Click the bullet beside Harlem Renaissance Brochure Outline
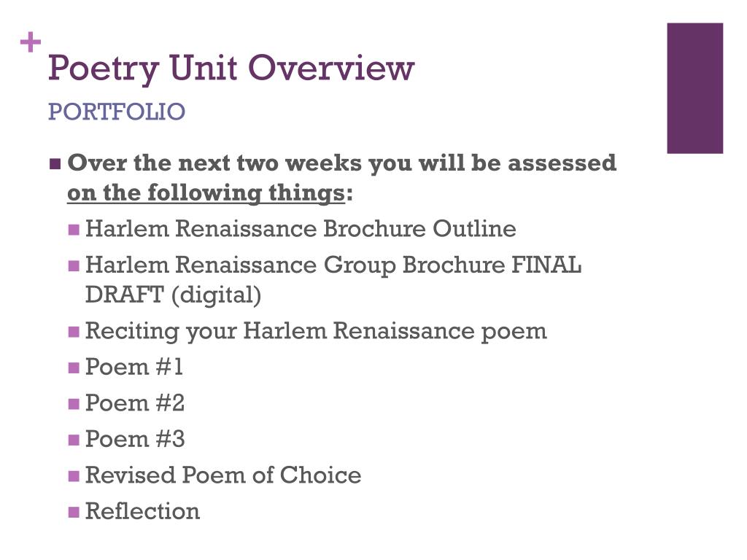Screen dimensions: 747x560 click(74, 230)
